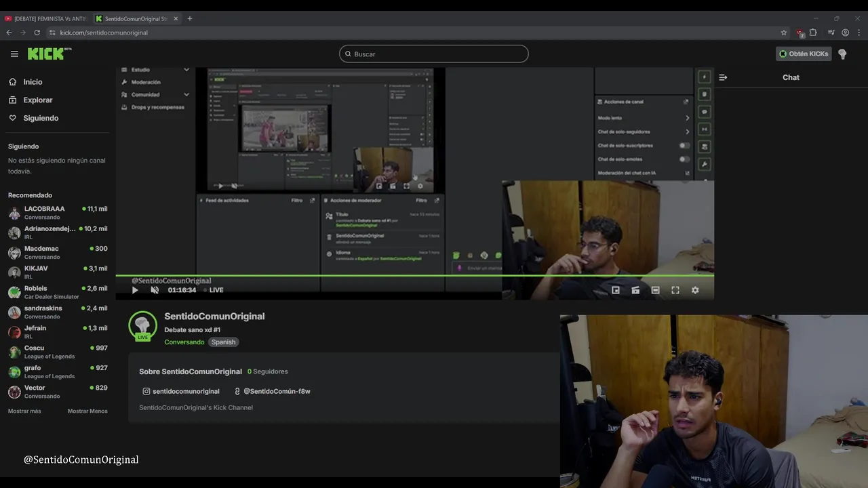Open recommended channel grafo
This screenshot has width=868, height=488.
(x=58, y=372)
